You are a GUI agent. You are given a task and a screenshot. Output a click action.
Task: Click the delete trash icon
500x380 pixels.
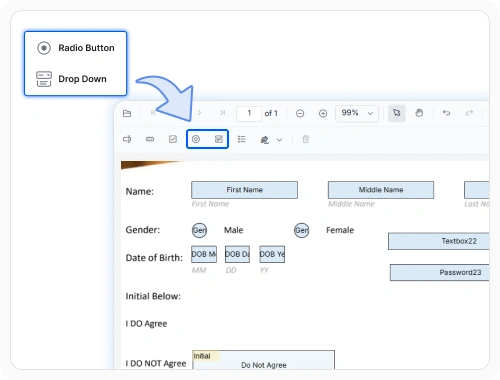click(x=306, y=139)
